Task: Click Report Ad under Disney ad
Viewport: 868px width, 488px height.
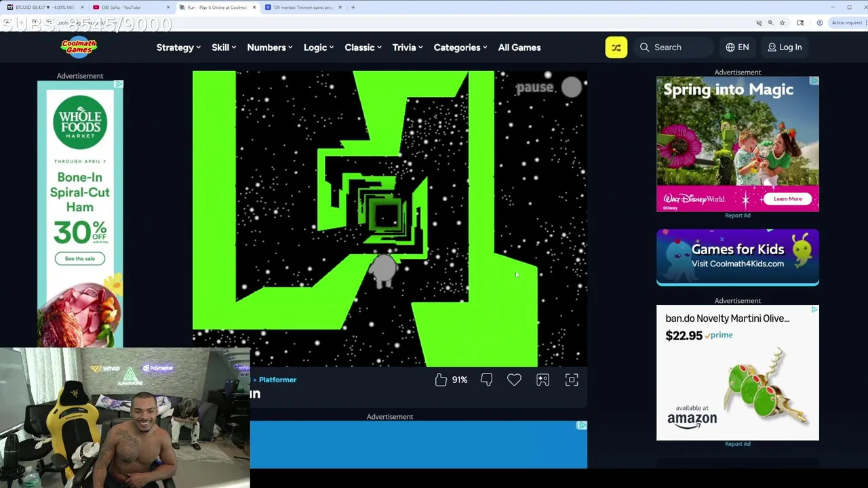Action: pyautogui.click(x=738, y=216)
